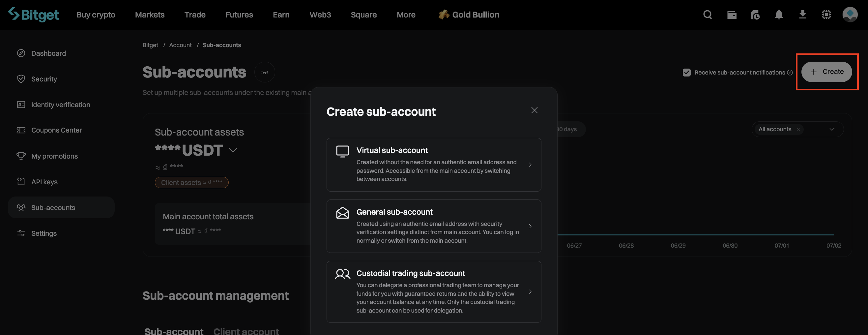Open the search icon in top bar
The height and width of the screenshot is (335, 868).
pos(708,15)
